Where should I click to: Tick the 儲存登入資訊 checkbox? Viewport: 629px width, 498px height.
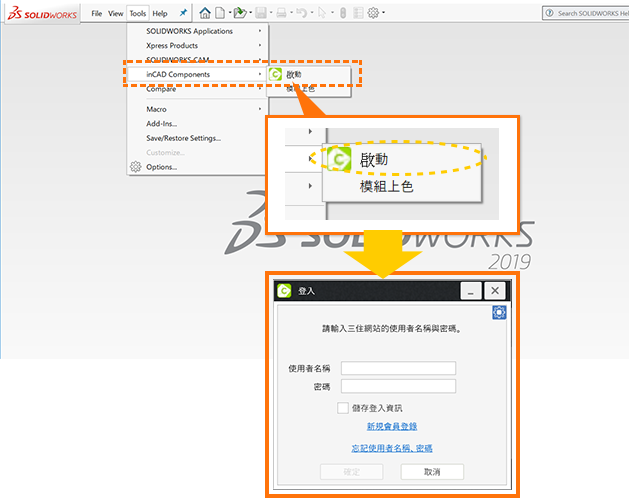point(343,408)
